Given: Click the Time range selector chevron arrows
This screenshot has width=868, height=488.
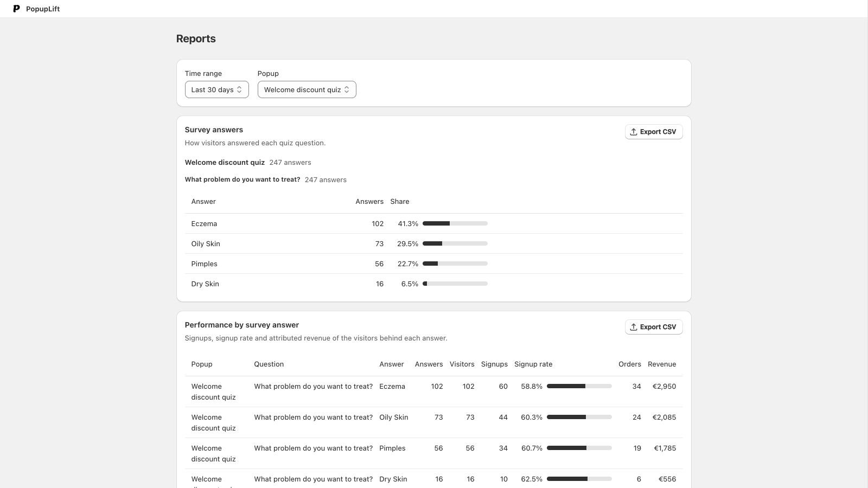Looking at the screenshot, I should tap(239, 89).
